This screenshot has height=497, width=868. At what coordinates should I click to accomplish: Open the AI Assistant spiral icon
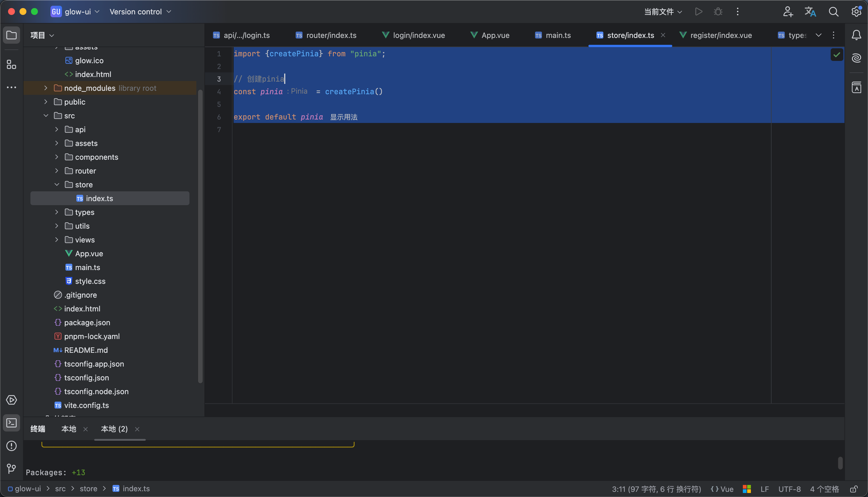click(857, 58)
